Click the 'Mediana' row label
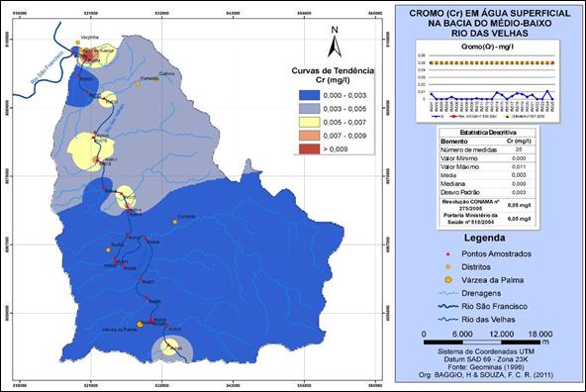586x392 pixels. 452,184
